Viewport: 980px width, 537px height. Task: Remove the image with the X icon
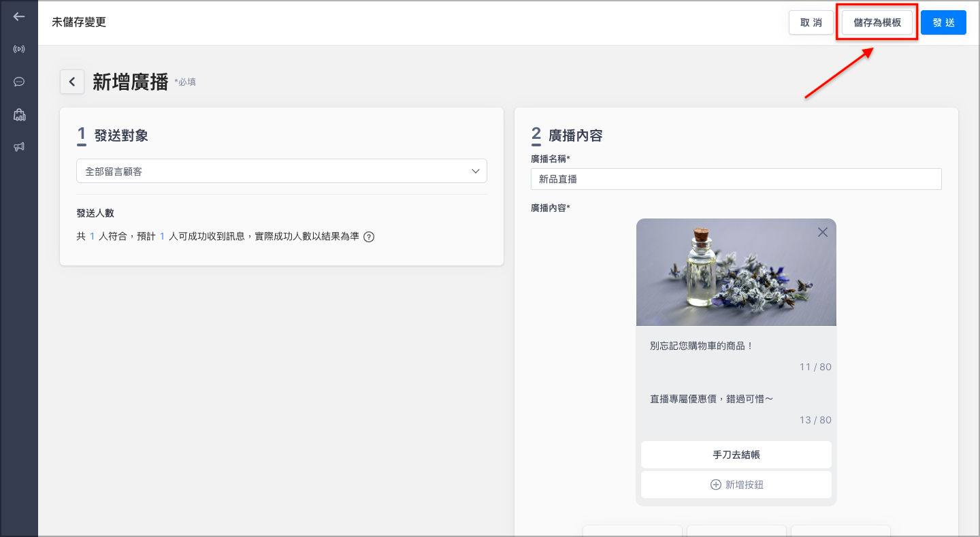point(822,232)
